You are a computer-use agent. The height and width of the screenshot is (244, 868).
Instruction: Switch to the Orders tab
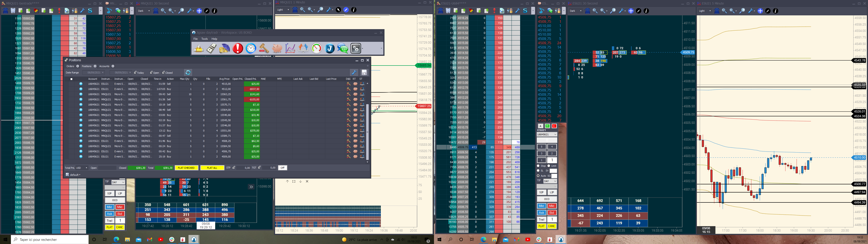coord(70,66)
